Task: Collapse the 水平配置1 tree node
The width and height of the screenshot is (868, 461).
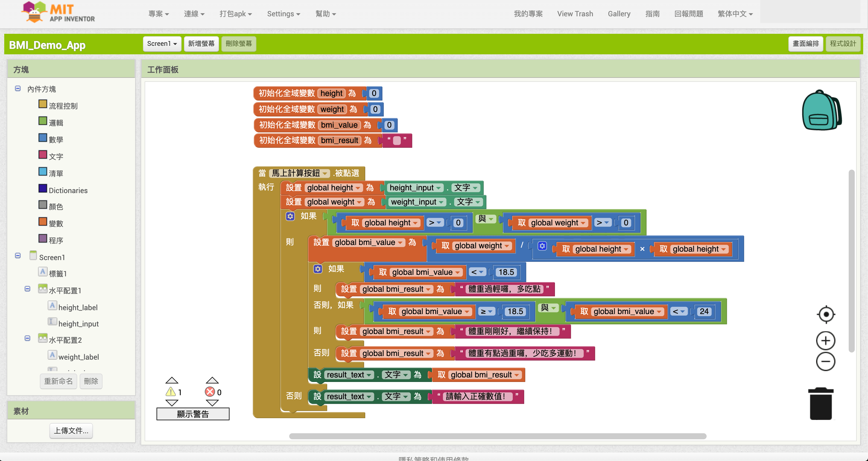Action: tap(27, 289)
